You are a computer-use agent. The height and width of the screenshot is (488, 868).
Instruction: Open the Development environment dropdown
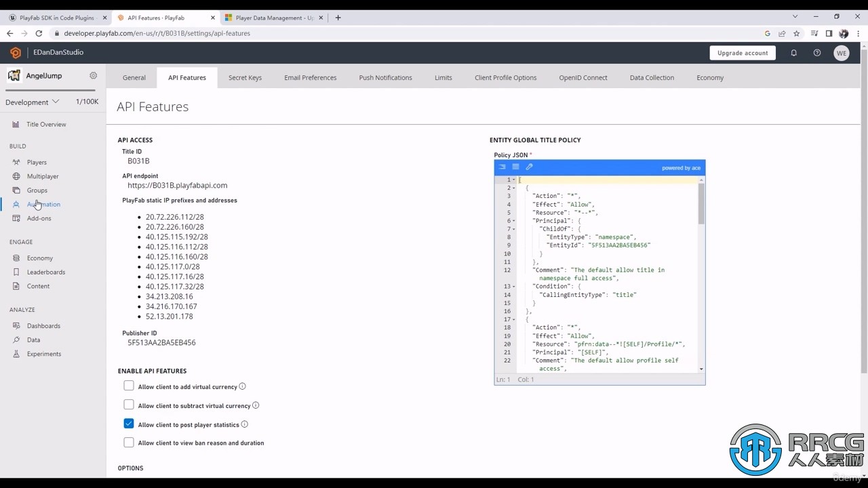33,102
